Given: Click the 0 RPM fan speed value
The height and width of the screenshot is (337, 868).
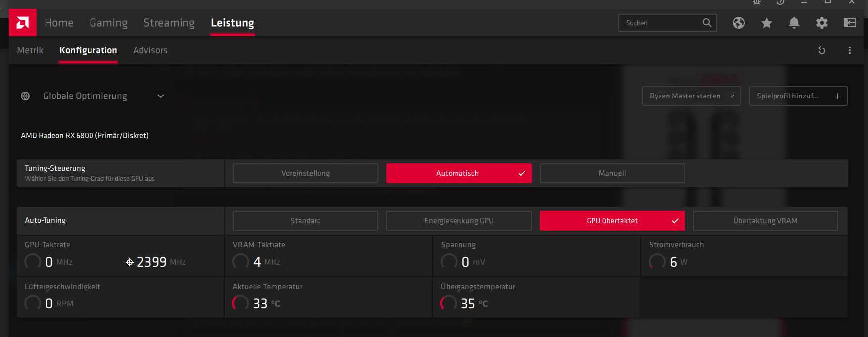Looking at the screenshot, I should tap(59, 303).
